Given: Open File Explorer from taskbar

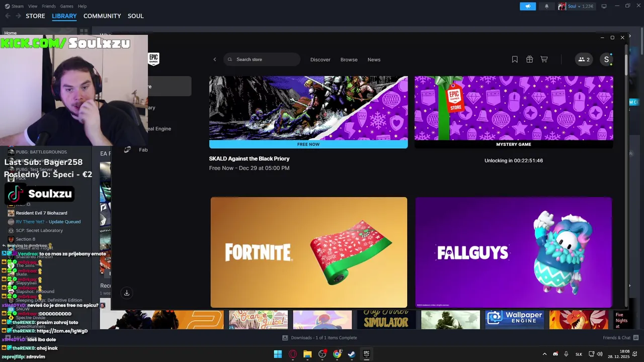Looking at the screenshot, I should [307, 354].
